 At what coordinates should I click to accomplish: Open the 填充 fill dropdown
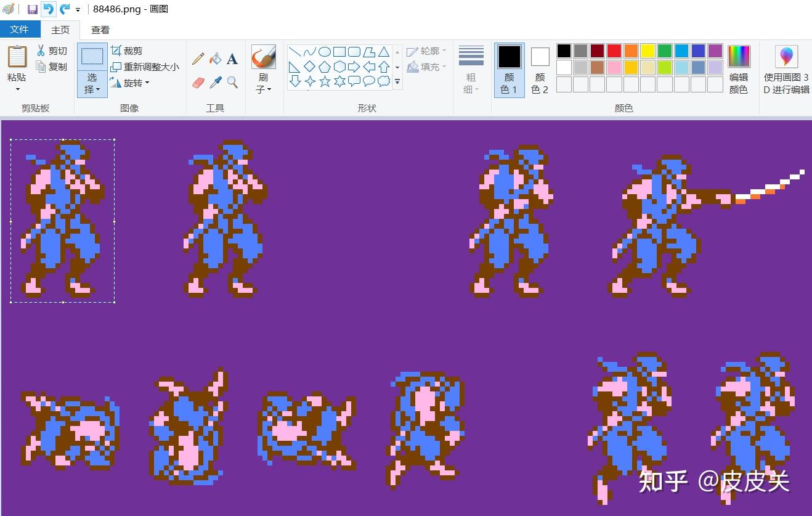click(427, 67)
